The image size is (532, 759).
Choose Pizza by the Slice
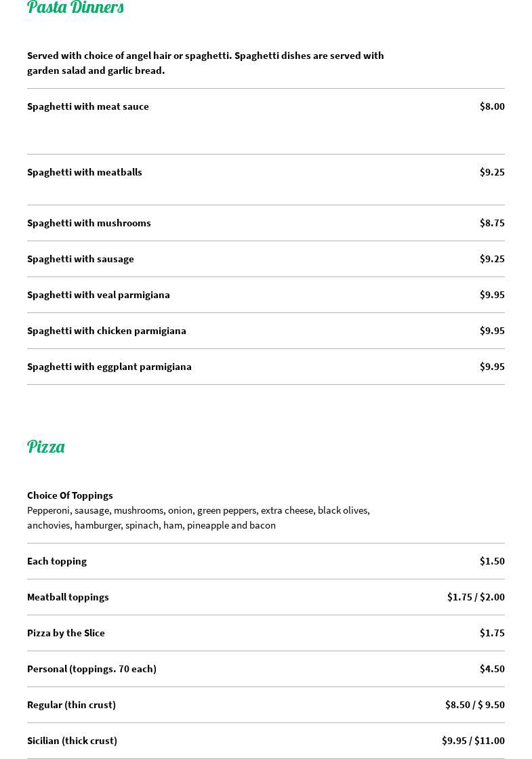(x=66, y=633)
